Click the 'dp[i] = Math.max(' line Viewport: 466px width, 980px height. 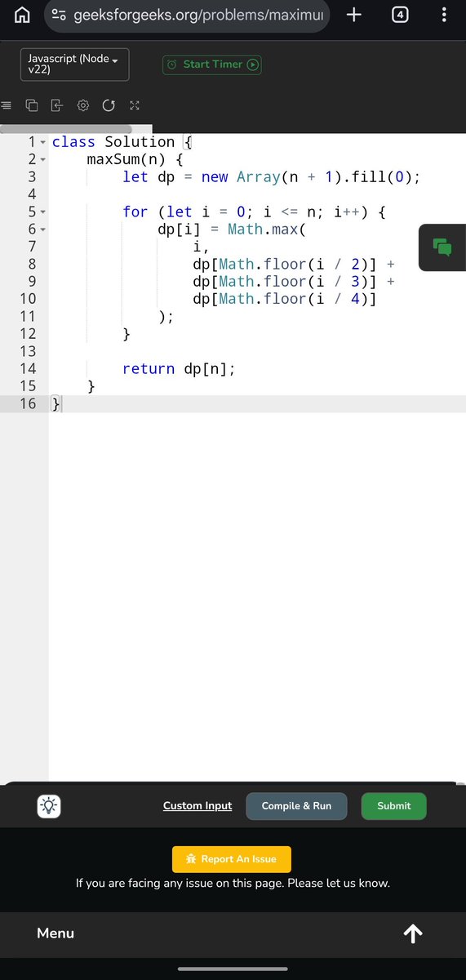pyautogui.click(x=232, y=229)
